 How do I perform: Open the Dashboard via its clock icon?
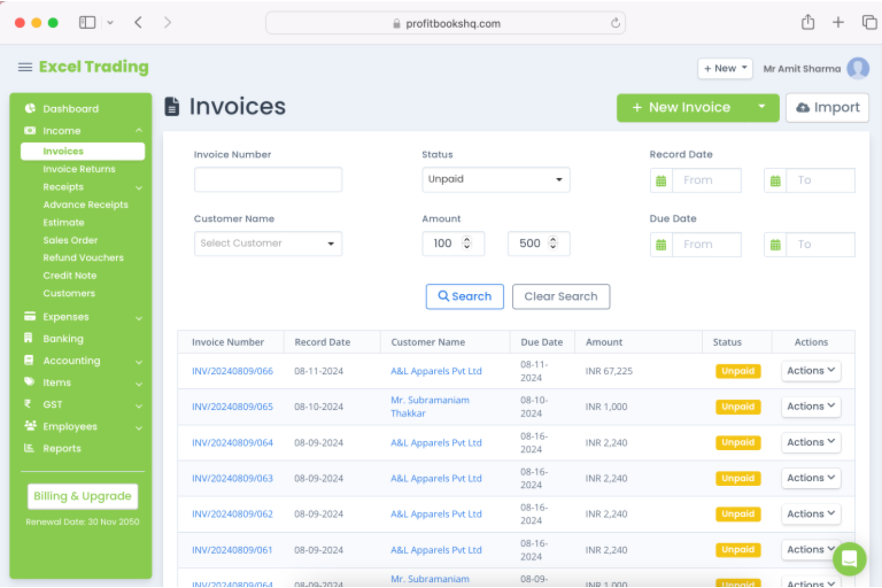(30, 108)
